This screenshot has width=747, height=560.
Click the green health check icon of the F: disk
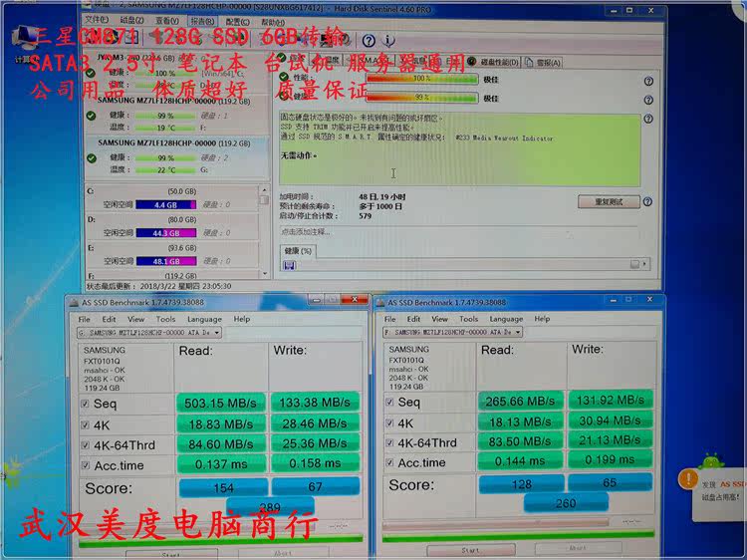(x=91, y=116)
